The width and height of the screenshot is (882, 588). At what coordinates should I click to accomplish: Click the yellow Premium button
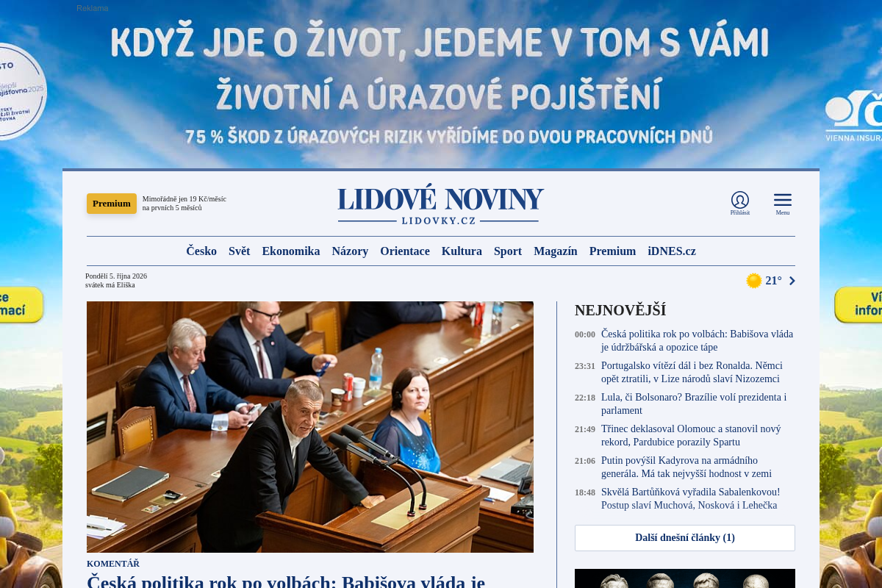point(112,204)
